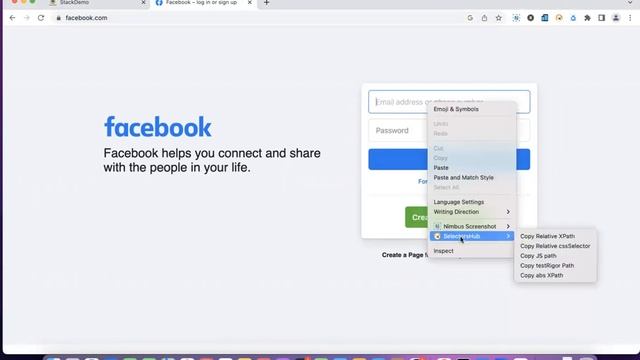The height and width of the screenshot is (360, 640).
Task: Close the StackDemo tab
Action: click(x=143, y=2)
